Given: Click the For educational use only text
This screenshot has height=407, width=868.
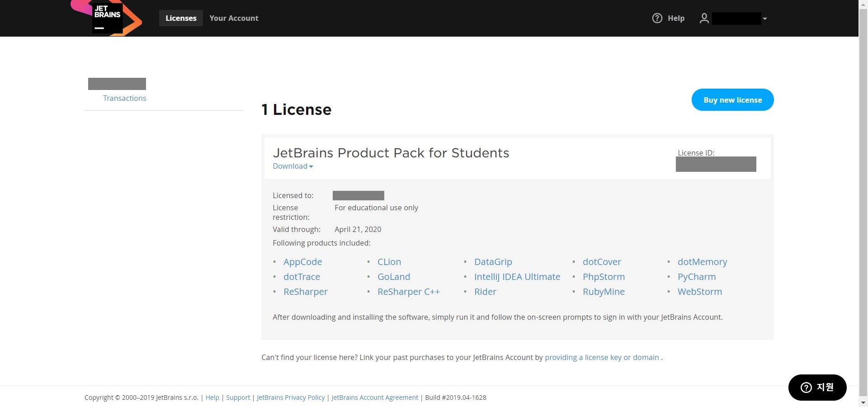Looking at the screenshot, I should coord(376,208).
